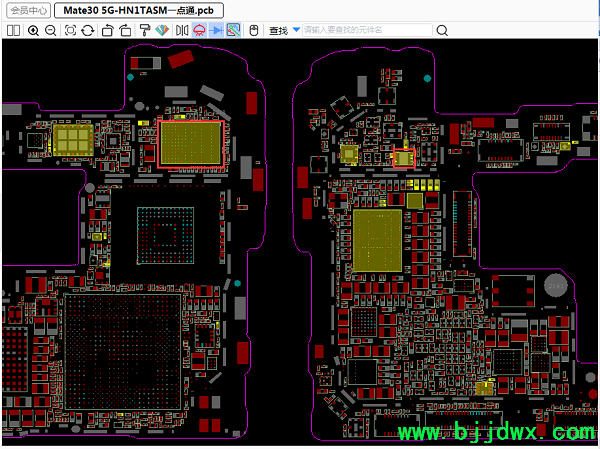Screen dimensions: 600x449
Task: Open the 查找 dropdown arrow
Action: (296, 29)
